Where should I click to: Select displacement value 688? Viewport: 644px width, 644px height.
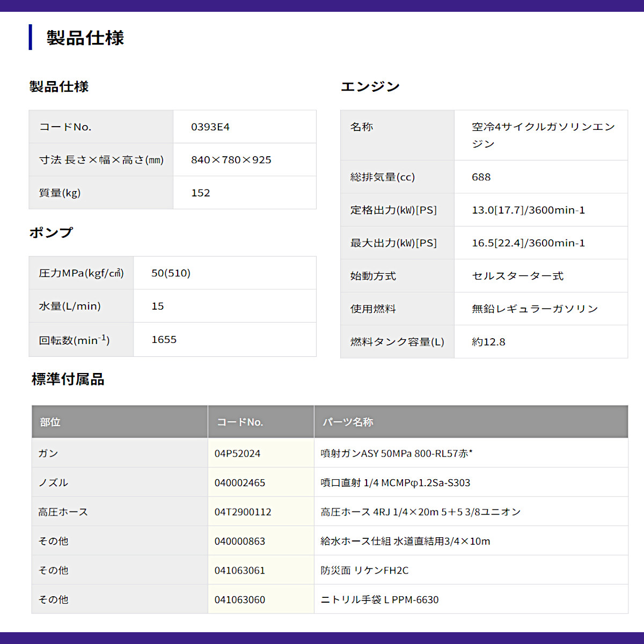coord(481,177)
